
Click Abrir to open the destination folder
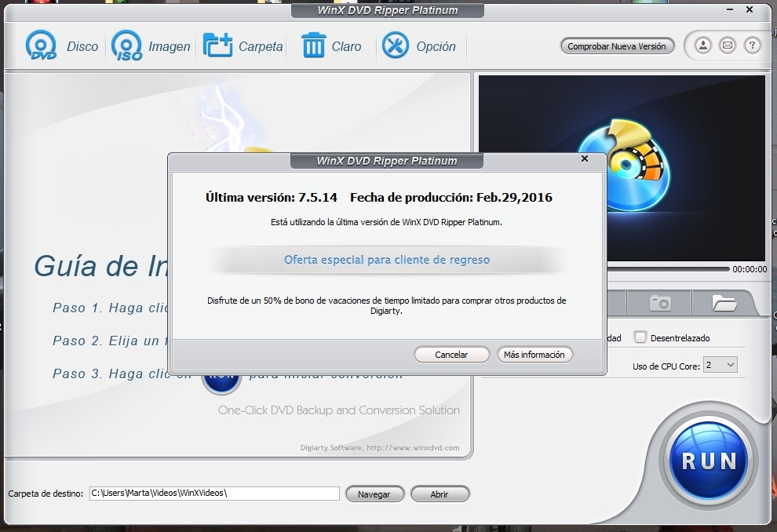coord(440,494)
